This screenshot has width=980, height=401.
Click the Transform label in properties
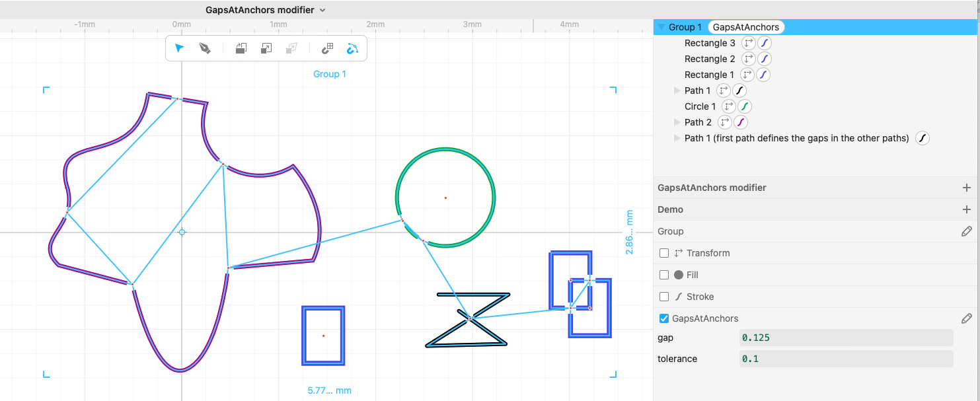tap(708, 253)
